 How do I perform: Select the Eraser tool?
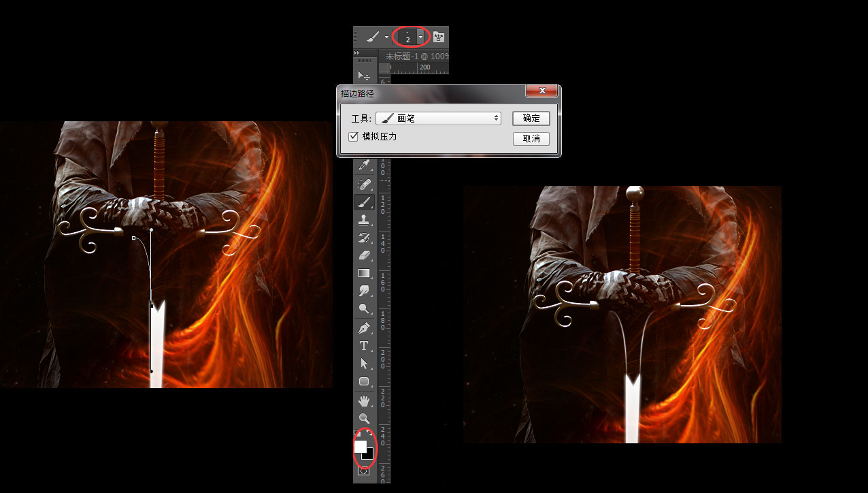tap(364, 255)
